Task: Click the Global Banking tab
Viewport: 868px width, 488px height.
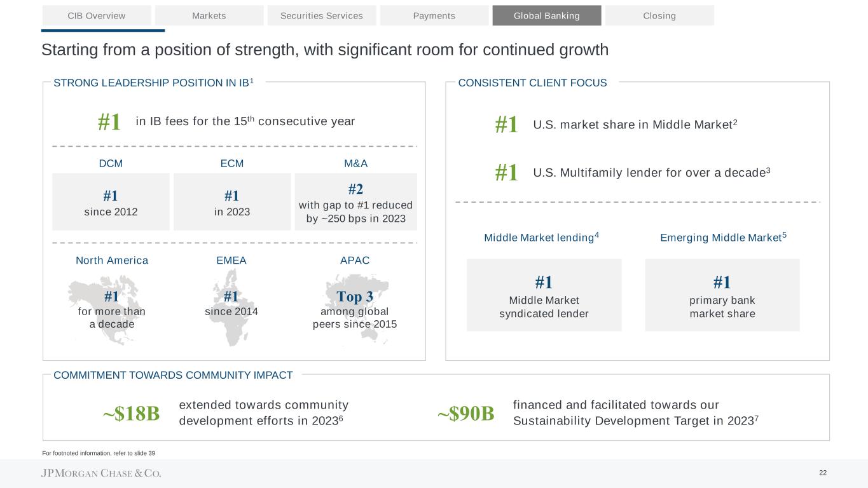Action: 547,16
